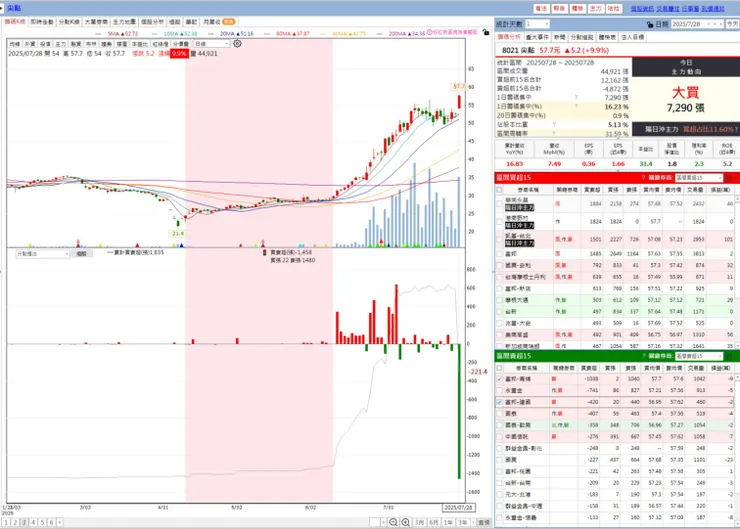Image resolution: width=740 pixels, height=529 pixels.
Task: Open 重大事件 tab in right panel
Action: coord(537,37)
